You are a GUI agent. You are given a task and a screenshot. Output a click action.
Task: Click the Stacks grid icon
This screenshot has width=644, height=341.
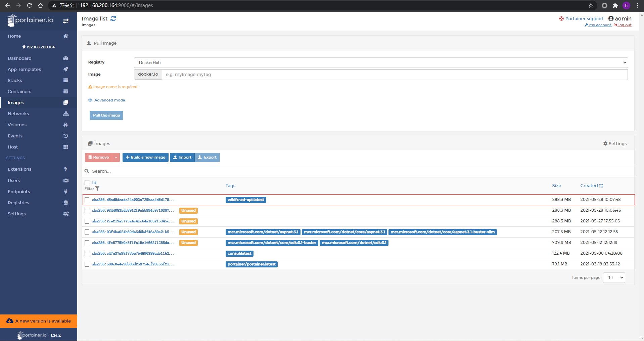66,80
